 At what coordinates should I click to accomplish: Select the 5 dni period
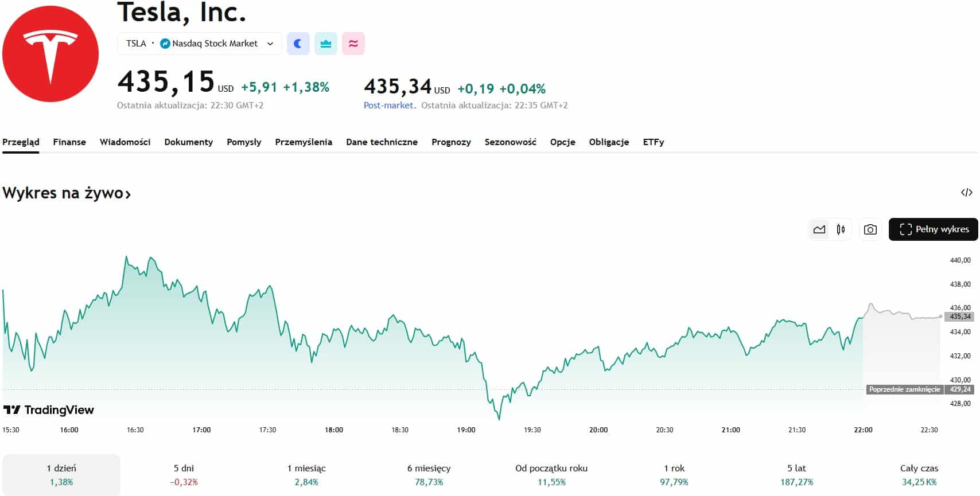(184, 475)
